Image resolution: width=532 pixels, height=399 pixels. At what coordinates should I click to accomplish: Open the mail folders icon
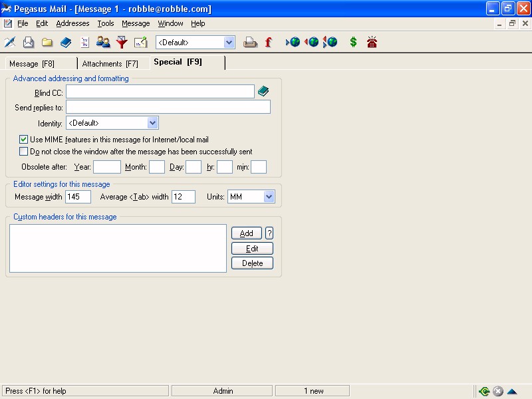pyautogui.click(x=47, y=43)
